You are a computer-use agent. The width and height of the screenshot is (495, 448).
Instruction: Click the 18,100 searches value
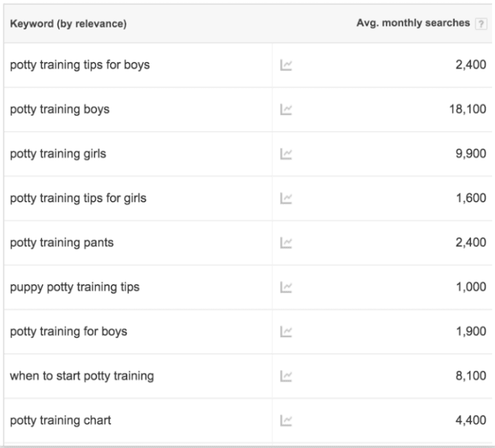(468, 109)
